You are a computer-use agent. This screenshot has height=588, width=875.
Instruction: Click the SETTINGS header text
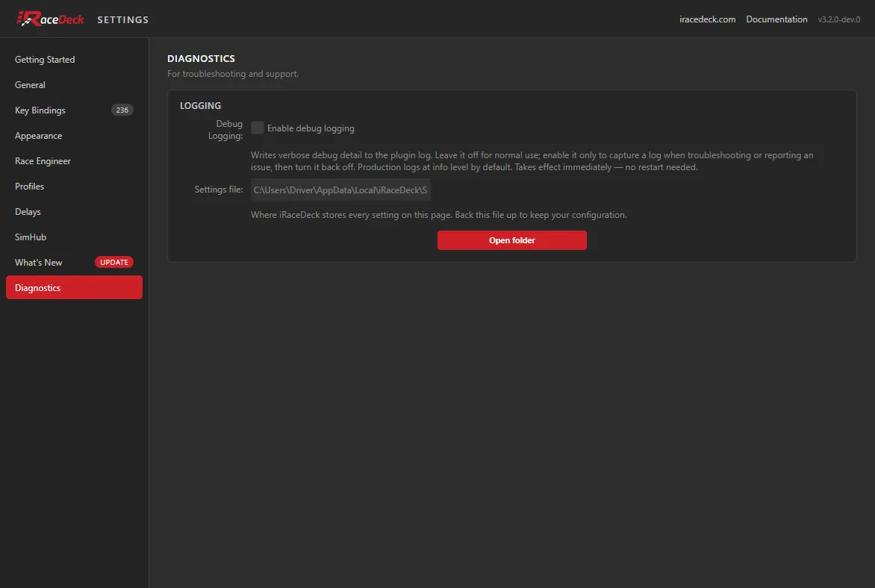[x=122, y=19]
